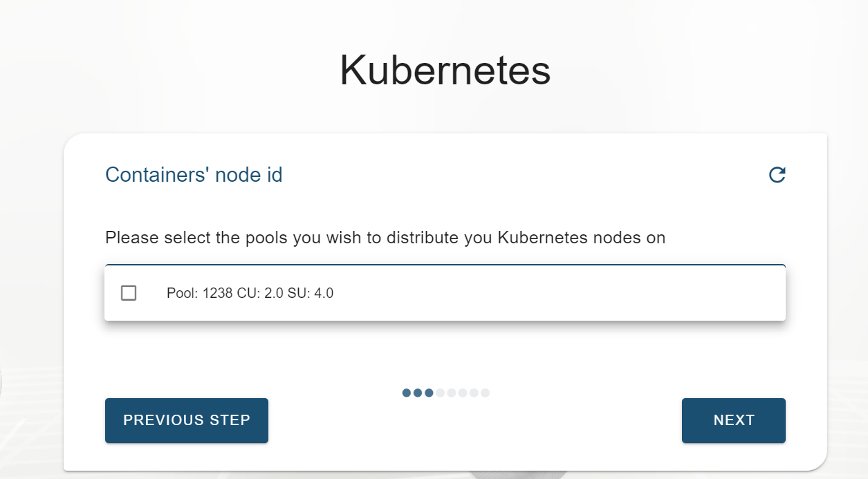Viewport: 868px width, 479px height.
Task: Click the third filled stepper dot
Action: pyautogui.click(x=428, y=393)
